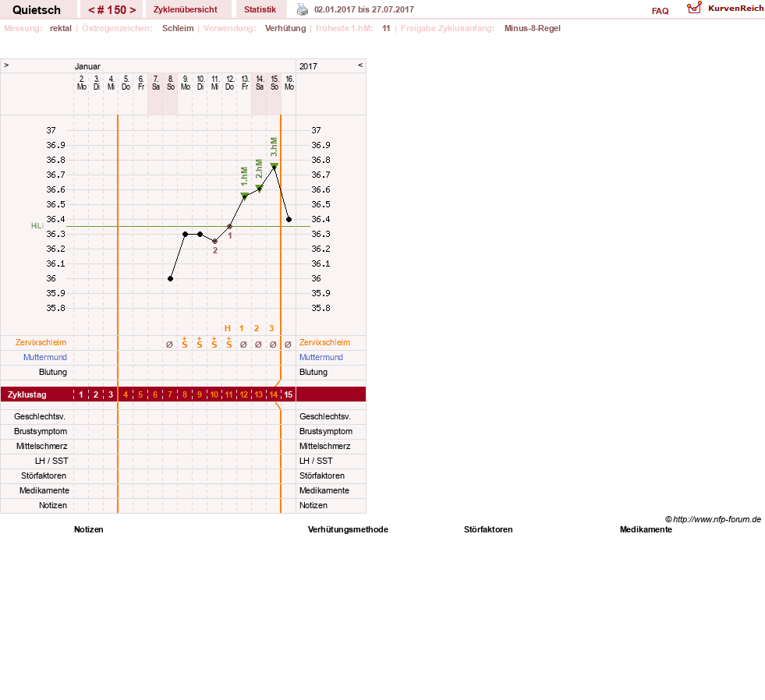Click the 'Schleim' estrogen sign setting

coord(178,28)
